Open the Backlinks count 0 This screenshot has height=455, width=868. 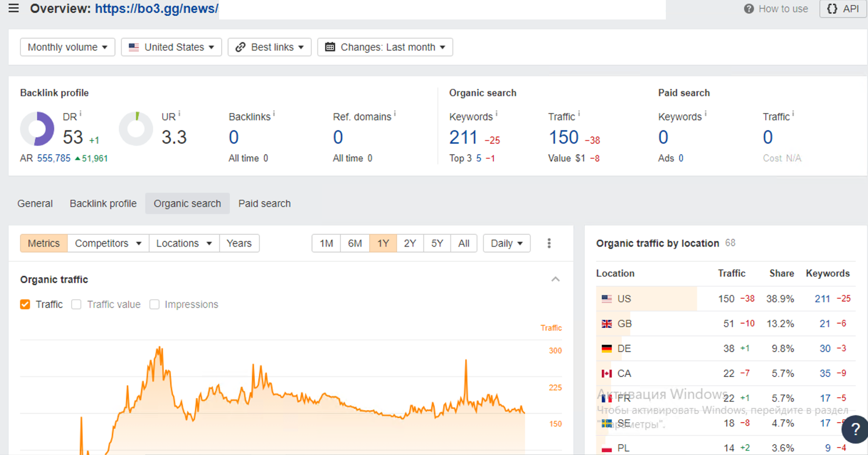[x=234, y=137]
